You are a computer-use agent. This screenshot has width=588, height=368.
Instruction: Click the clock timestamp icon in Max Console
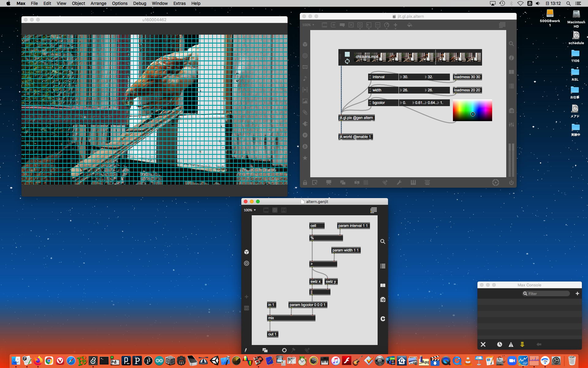(x=499, y=344)
